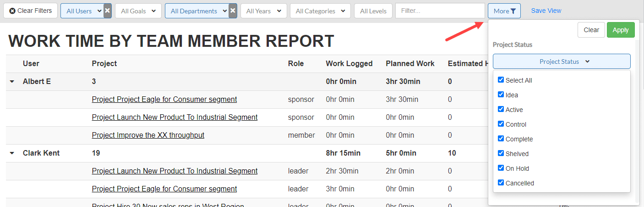Toggle the On Hold checkbox

coord(501,168)
